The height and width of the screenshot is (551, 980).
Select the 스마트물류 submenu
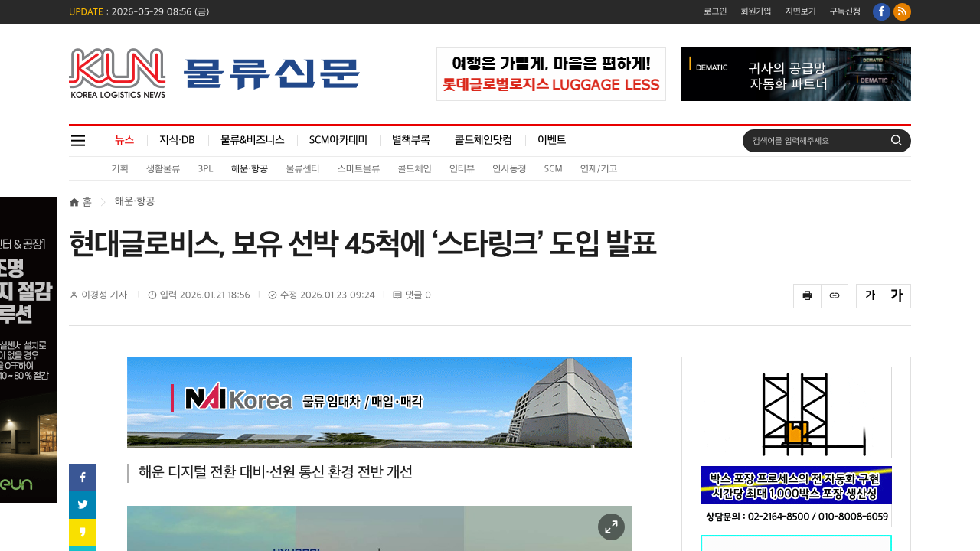point(358,168)
